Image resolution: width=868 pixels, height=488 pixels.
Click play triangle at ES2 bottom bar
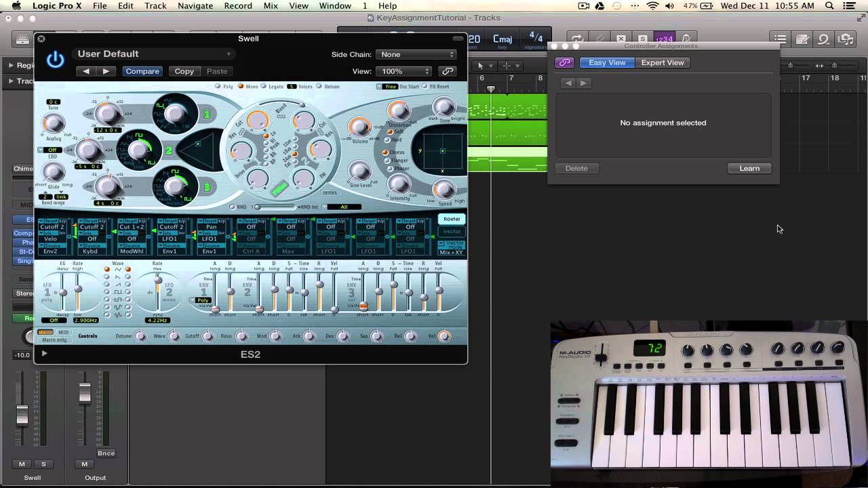click(x=45, y=353)
